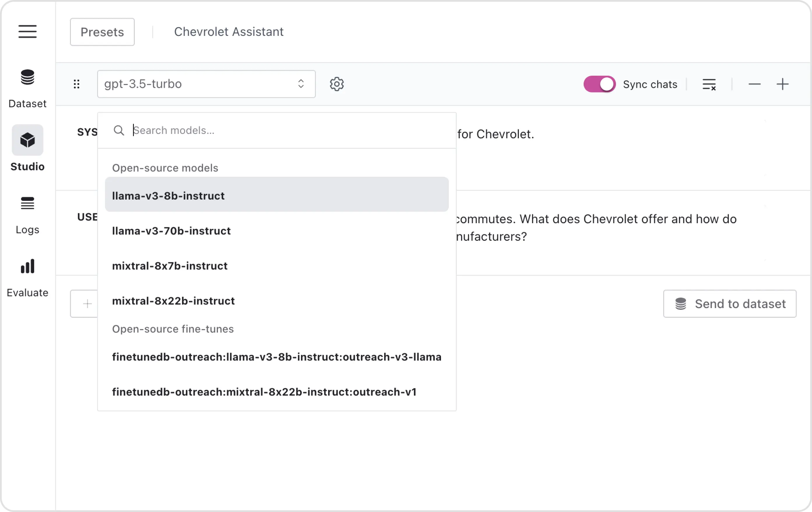Open the hamburger menu icon
The image size is (812, 512).
tap(27, 32)
